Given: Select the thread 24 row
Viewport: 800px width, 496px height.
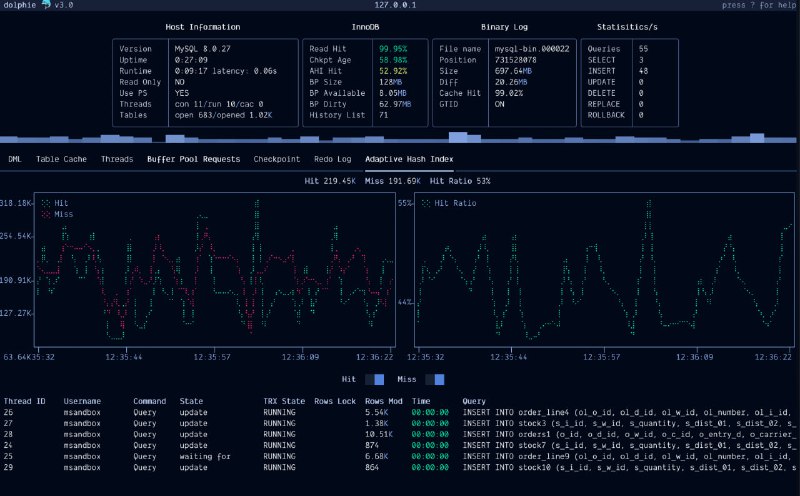Looking at the screenshot, I should (400, 445).
